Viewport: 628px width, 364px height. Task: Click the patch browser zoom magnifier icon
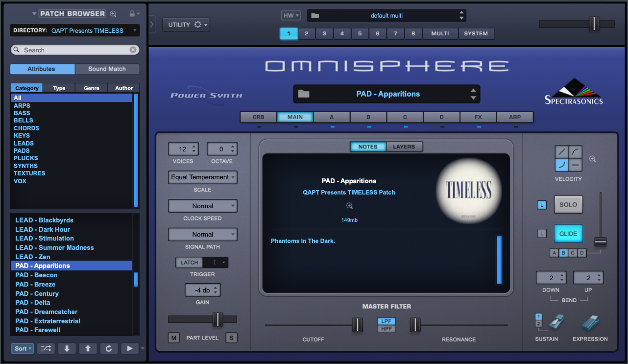[x=114, y=14]
